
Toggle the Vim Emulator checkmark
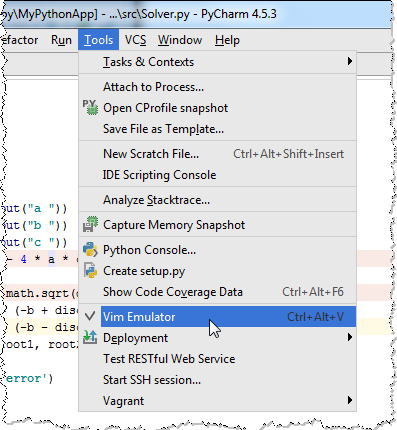pos(90,316)
